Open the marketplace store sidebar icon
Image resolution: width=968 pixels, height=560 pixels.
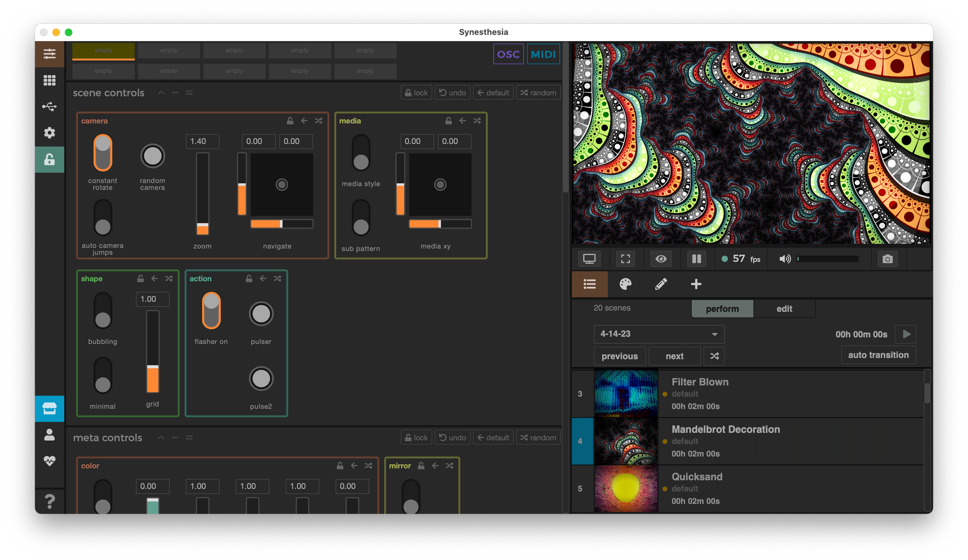(49, 409)
